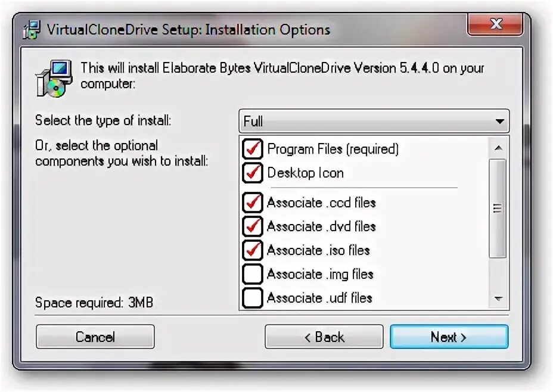Click the Next button
This screenshot has height=392, width=553.
click(x=449, y=337)
